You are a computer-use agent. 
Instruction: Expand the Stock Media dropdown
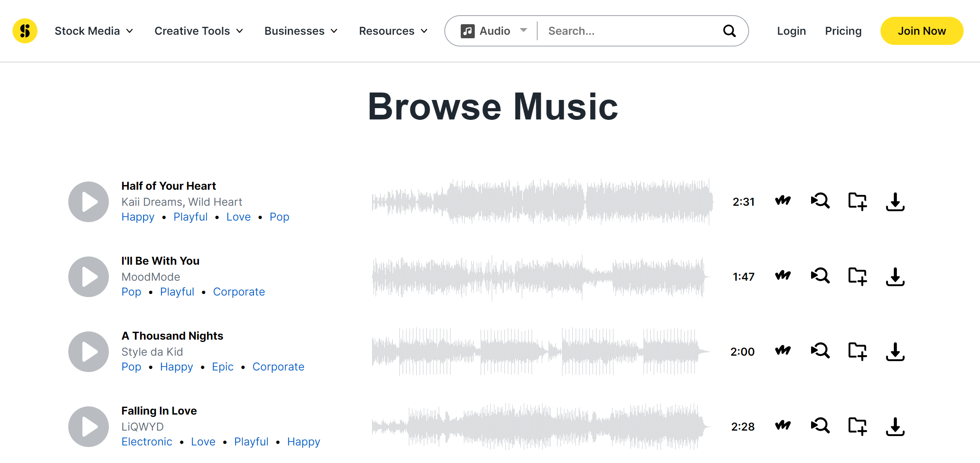[x=94, y=31]
